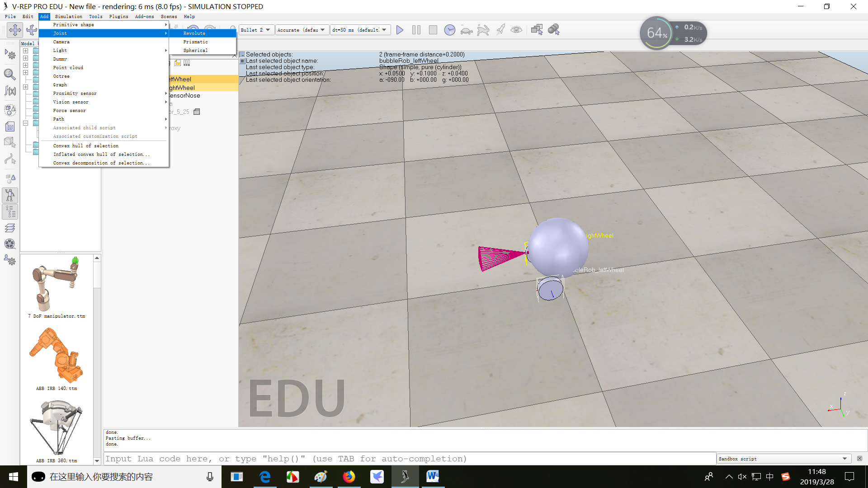Open the scene selector globe icon
The height and width of the screenshot is (488, 868).
click(x=554, y=30)
